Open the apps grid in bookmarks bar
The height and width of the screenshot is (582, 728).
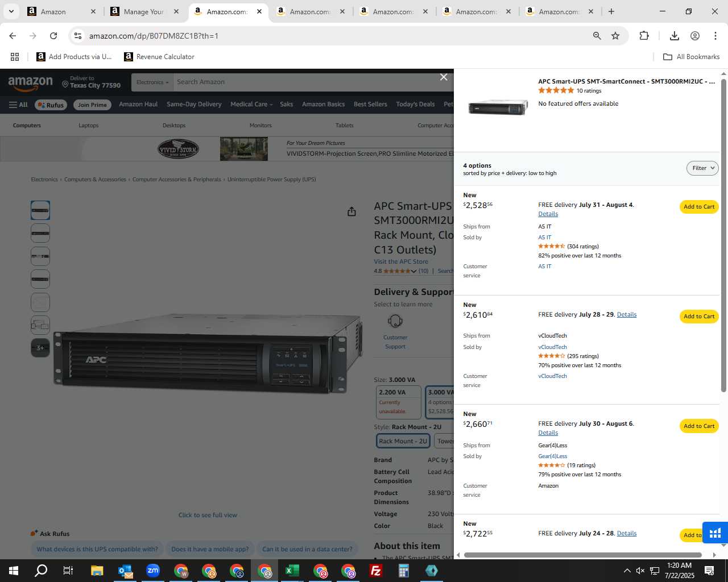[15, 57]
